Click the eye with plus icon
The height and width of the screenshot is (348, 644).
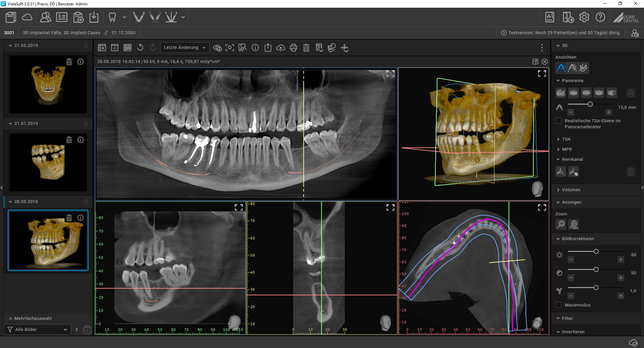pos(217,48)
